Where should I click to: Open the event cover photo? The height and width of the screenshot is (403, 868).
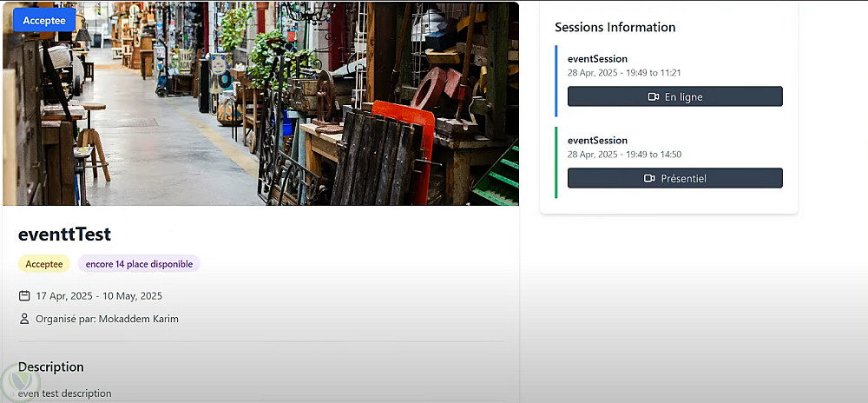tap(260, 103)
